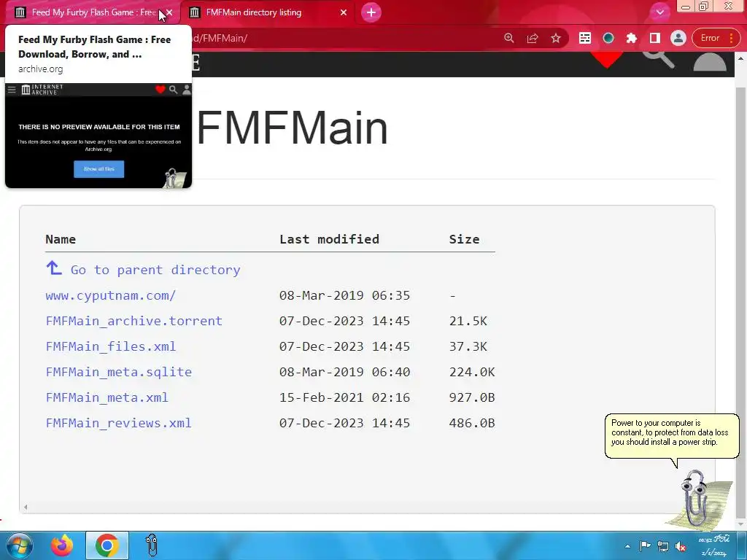Open the Extensions puzzle menu
Viewport: 747px width, 560px height.
(x=631, y=38)
